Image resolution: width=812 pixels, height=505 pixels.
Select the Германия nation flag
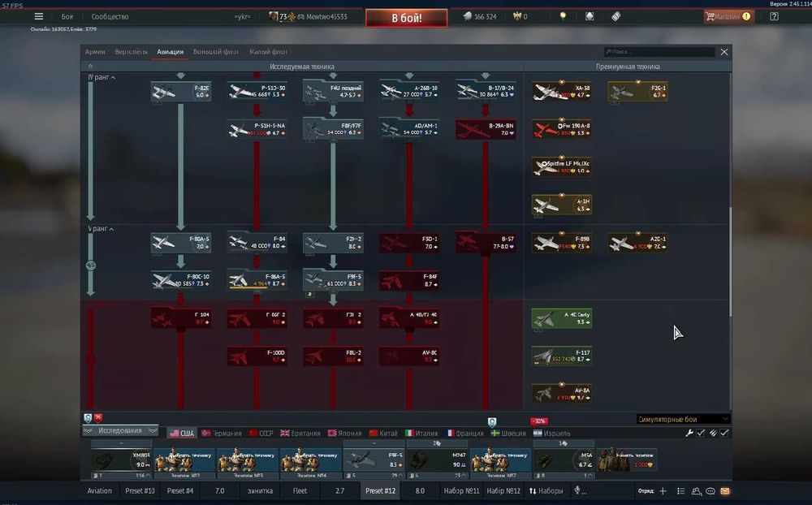tap(222, 433)
